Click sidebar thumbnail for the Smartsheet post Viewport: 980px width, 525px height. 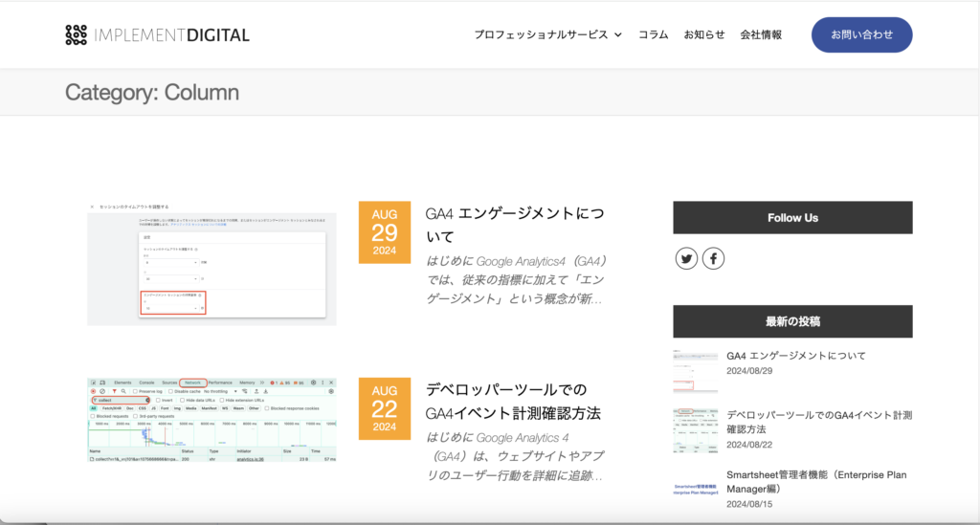tap(696, 490)
